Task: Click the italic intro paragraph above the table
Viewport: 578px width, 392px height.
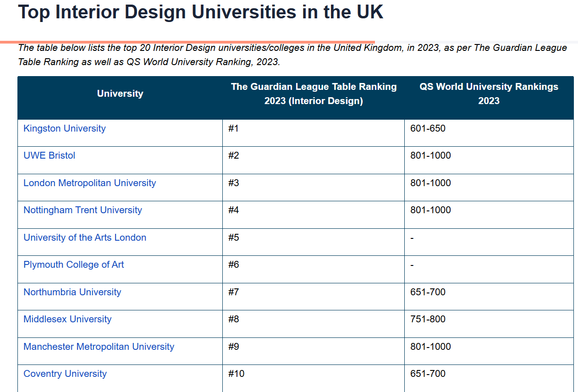Action: 292,55
